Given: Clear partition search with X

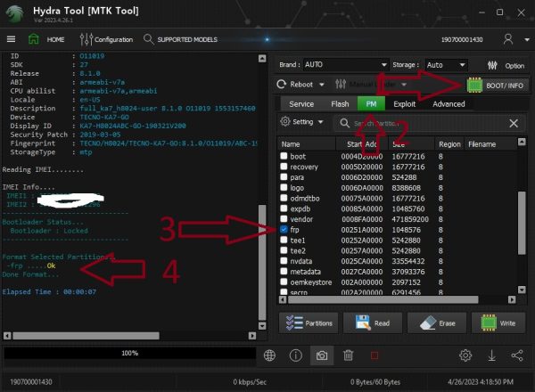Looking at the screenshot, I should (x=514, y=123).
